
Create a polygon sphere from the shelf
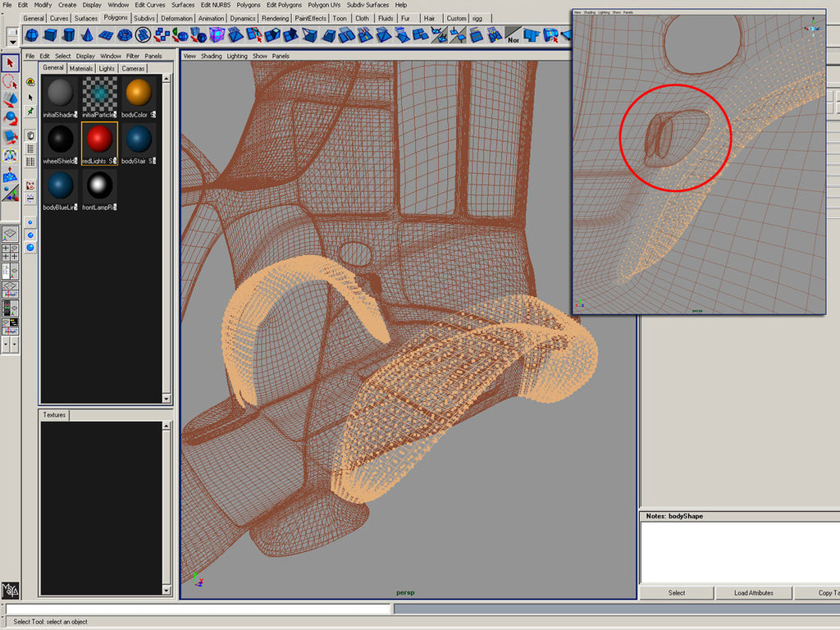(x=31, y=34)
